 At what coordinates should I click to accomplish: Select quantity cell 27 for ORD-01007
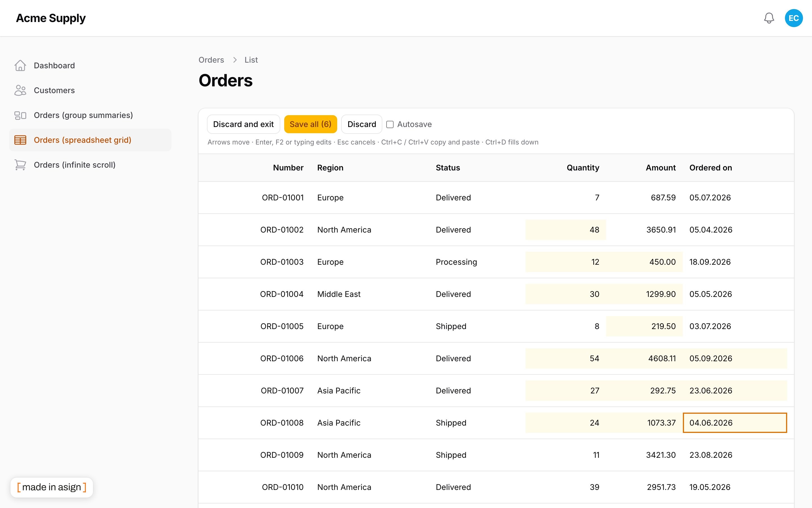566,391
